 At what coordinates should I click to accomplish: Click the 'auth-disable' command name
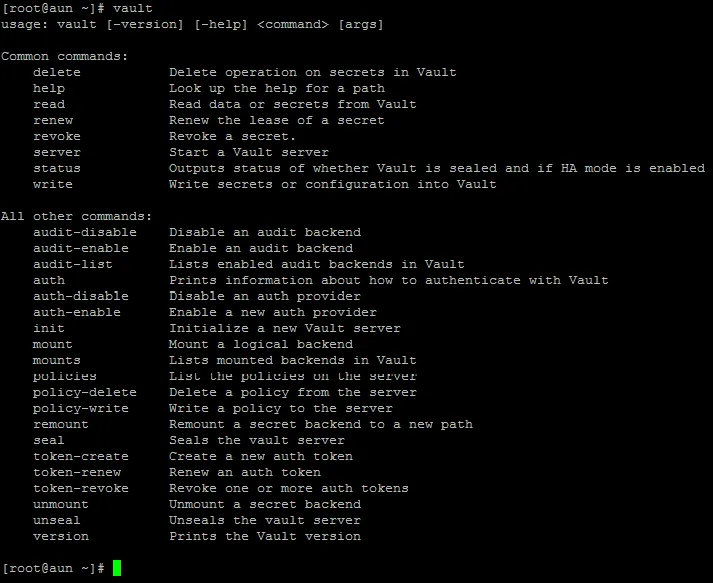pyautogui.click(x=80, y=296)
